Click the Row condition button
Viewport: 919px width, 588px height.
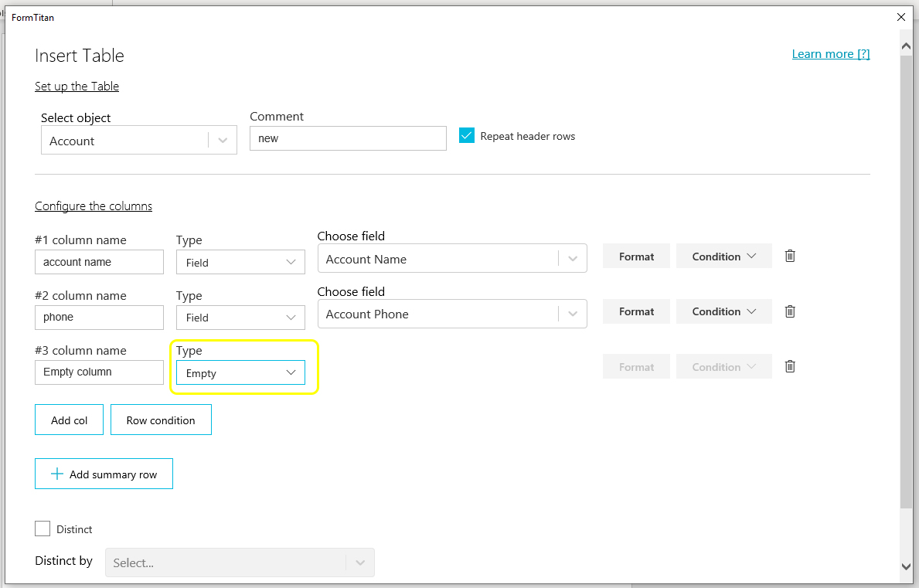(x=161, y=420)
